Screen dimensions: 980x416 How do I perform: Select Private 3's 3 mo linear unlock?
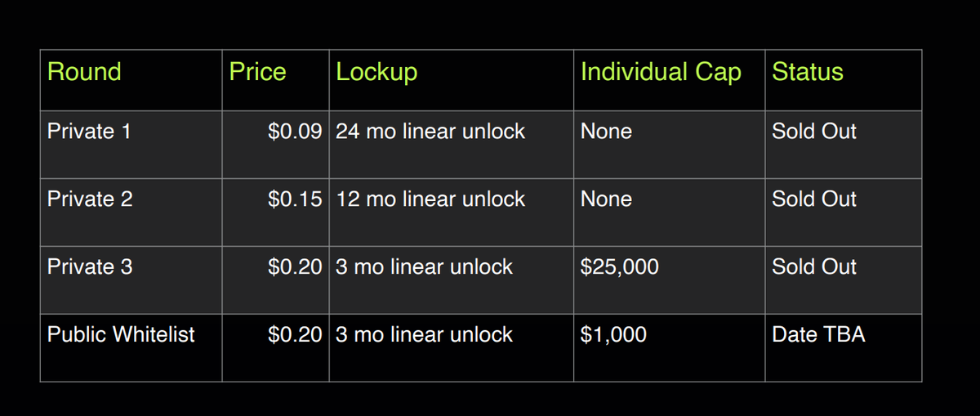pyautogui.click(x=424, y=267)
